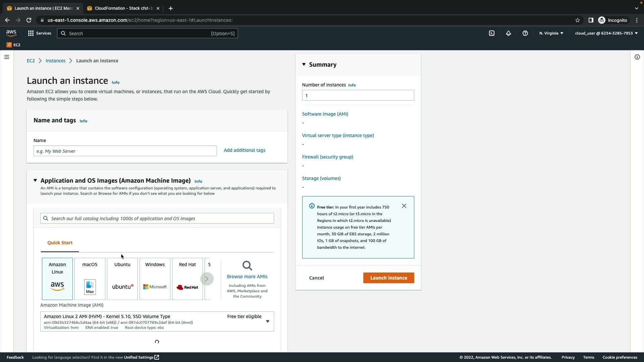
Task: Open the notifications bell
Action: (x=508, y=33)
